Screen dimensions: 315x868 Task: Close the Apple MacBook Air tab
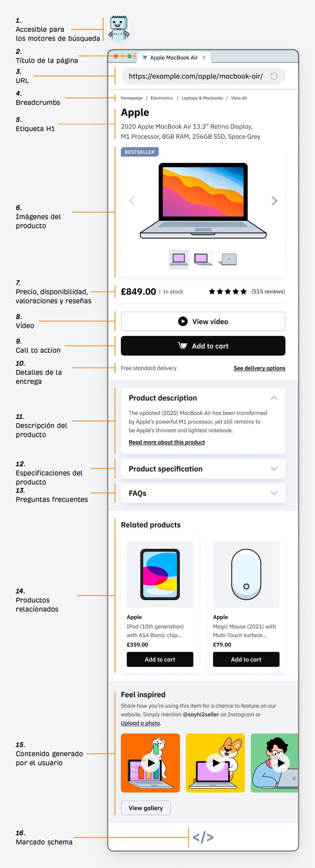204,57
